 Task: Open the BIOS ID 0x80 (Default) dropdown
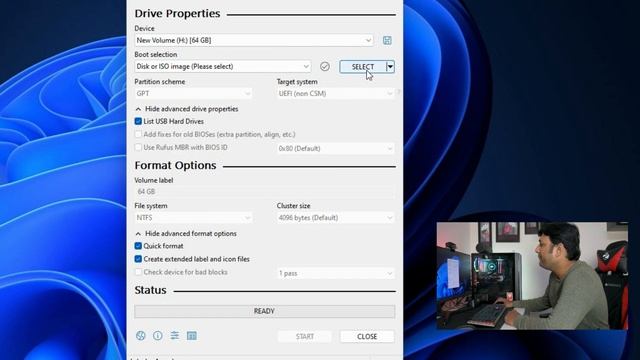[x=336, y=149]
